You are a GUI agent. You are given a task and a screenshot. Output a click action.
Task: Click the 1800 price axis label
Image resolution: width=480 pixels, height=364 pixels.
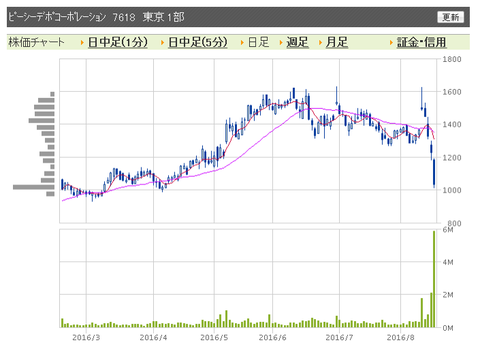coord(452,59)
